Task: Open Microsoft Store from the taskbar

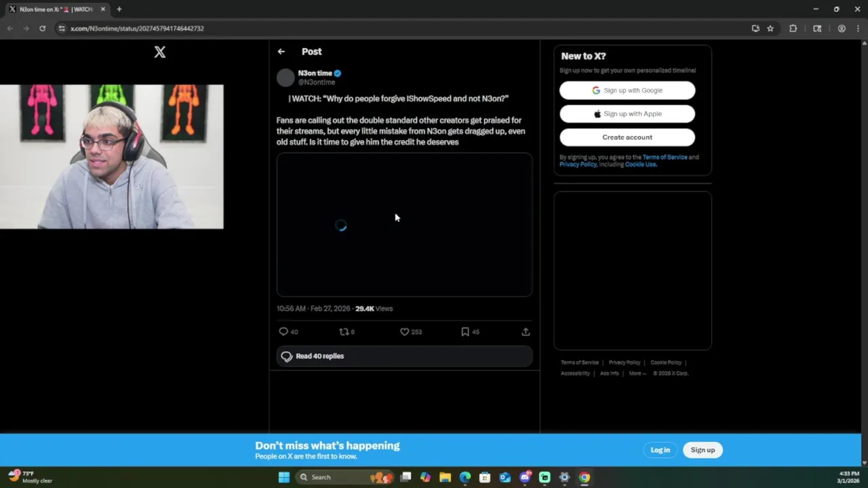Action: click(485, 477)
